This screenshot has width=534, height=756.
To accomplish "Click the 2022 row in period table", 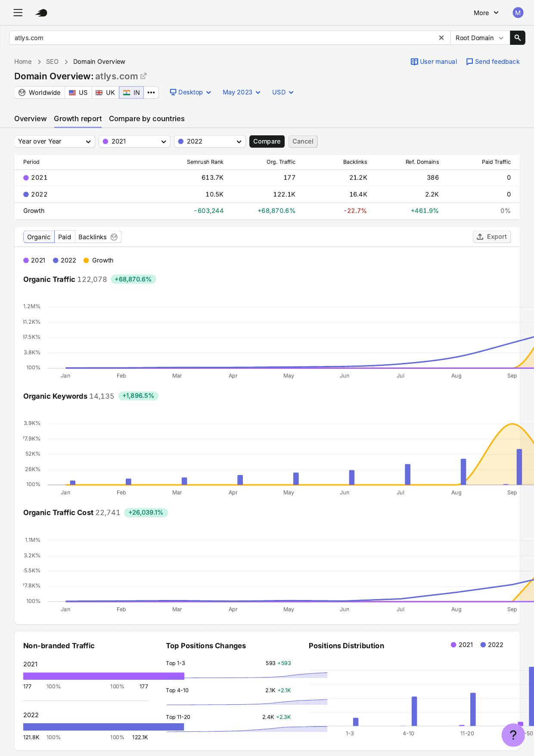I will [x=267, y=194].
